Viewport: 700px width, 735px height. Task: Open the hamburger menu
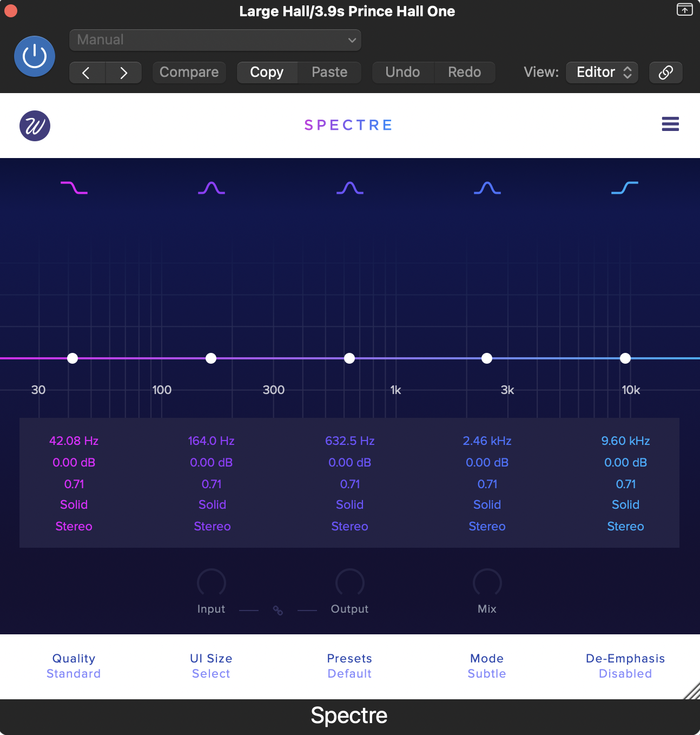coord(670,124)
